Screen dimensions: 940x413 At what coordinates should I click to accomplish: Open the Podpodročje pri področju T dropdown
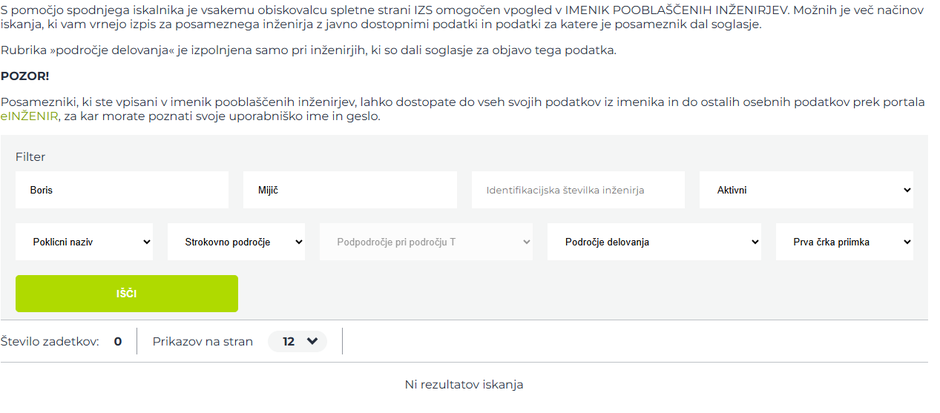click(426, 242)
